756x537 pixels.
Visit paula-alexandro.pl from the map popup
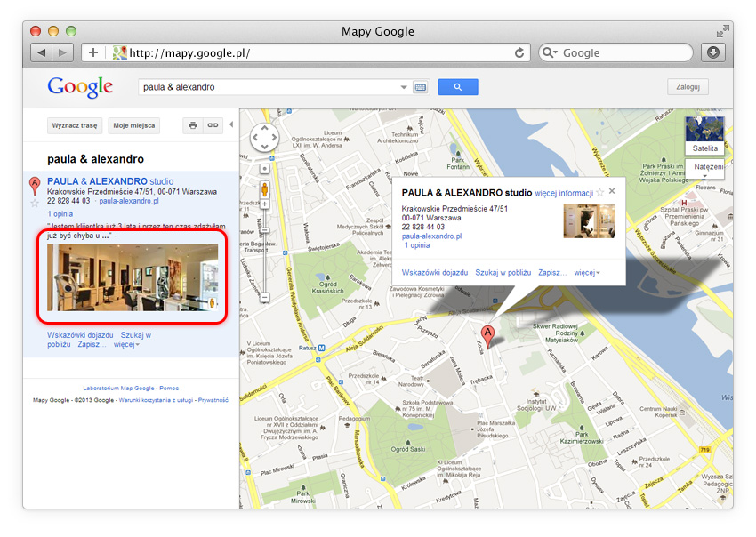(x=431, y=236)
